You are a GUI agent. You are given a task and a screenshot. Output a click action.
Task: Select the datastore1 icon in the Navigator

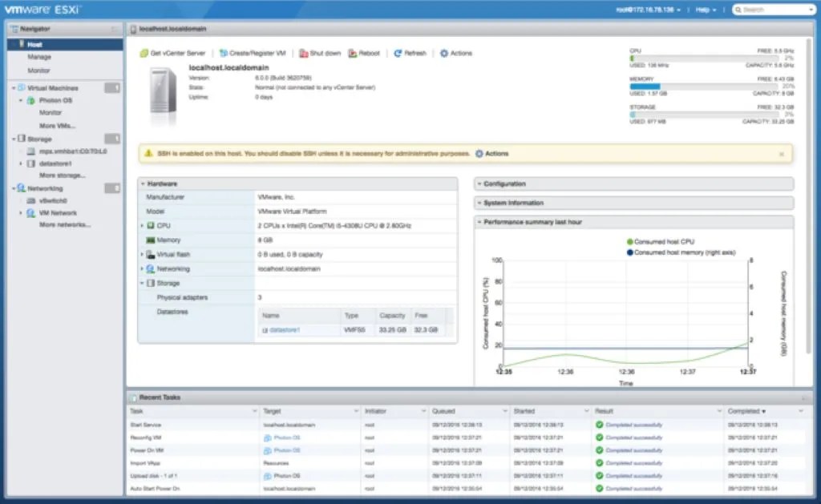pyautogui.click(x=31, y=163)
